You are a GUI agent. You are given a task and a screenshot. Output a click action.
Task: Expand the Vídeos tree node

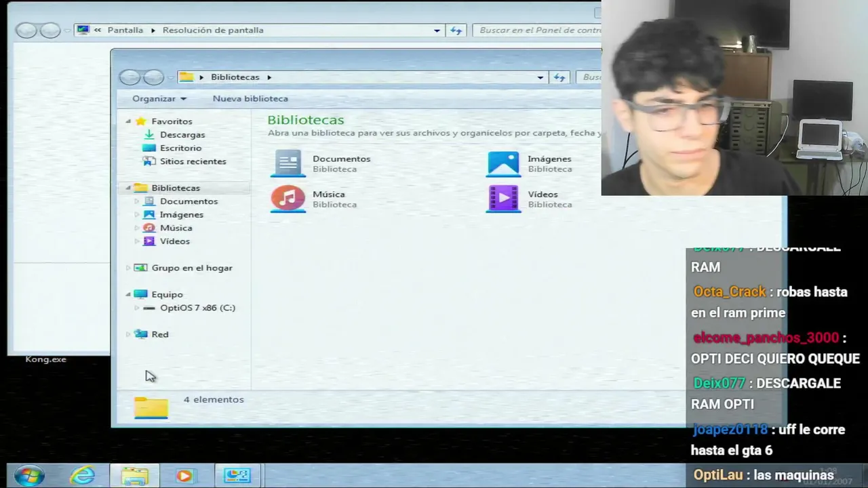(137, 241)
